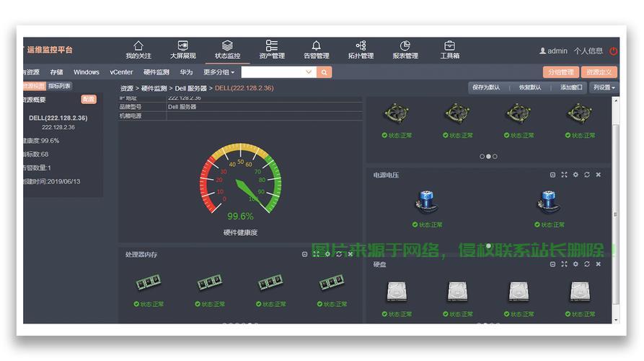Screen dimensions: 644x361
Task: Close the 硬盘 panel
Action: [599, 264]
